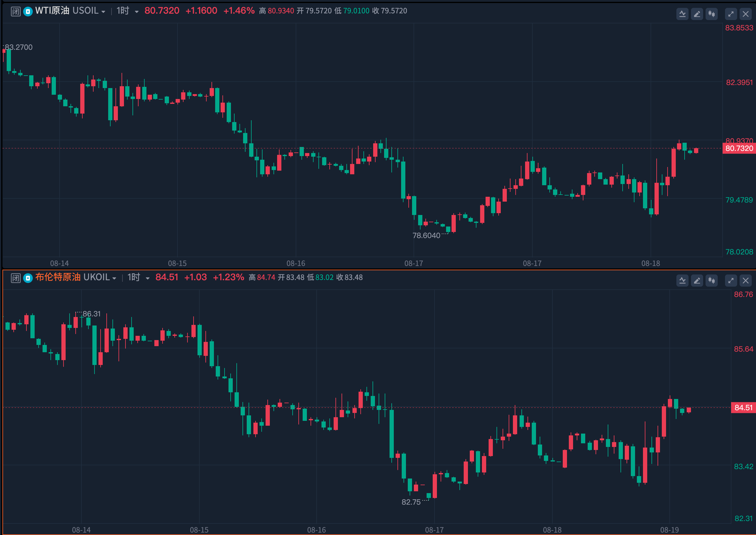Screen dimensions: 756x535
Task: Click the WTI last price 80.7320 in the header
Action: pyautogui.click(x=162, y=11)
